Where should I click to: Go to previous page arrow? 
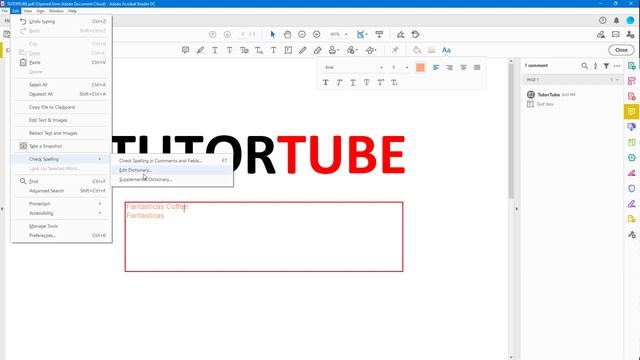pyautogui.click(x=212, y=34)
